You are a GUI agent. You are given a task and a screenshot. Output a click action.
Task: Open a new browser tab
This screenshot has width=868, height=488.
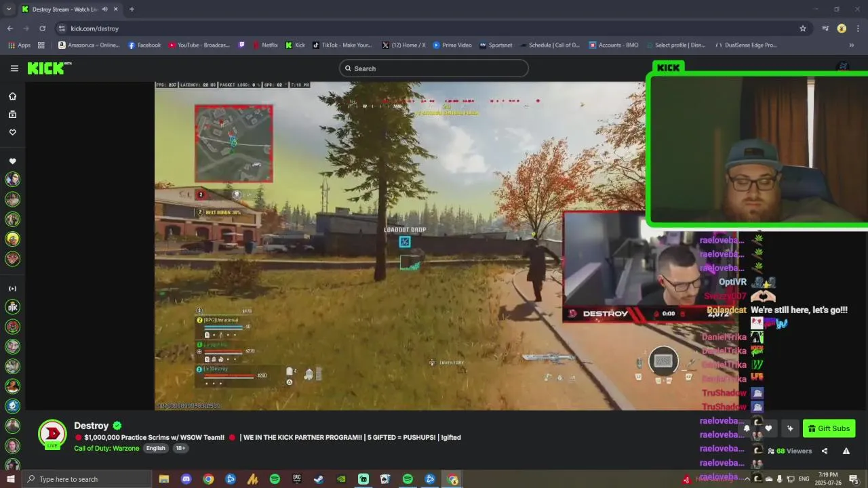132,9
